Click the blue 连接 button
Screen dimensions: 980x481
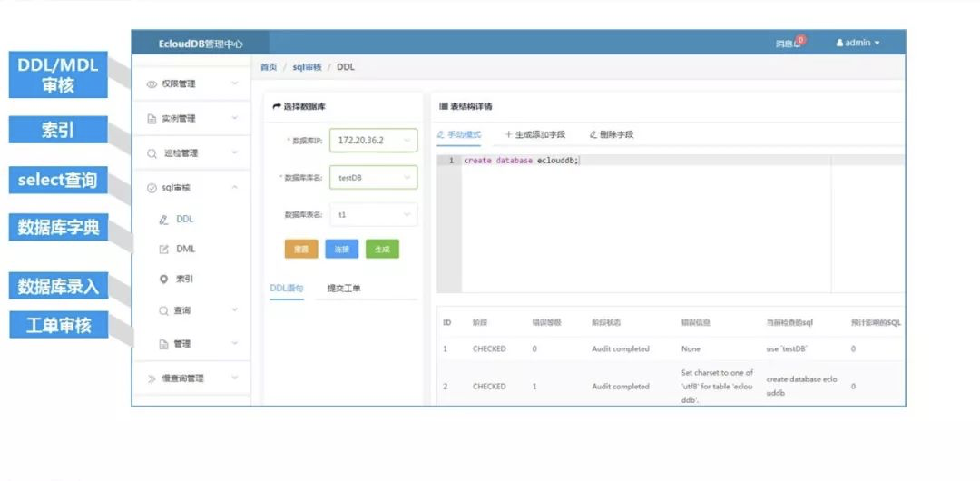[x=342, y=249]
